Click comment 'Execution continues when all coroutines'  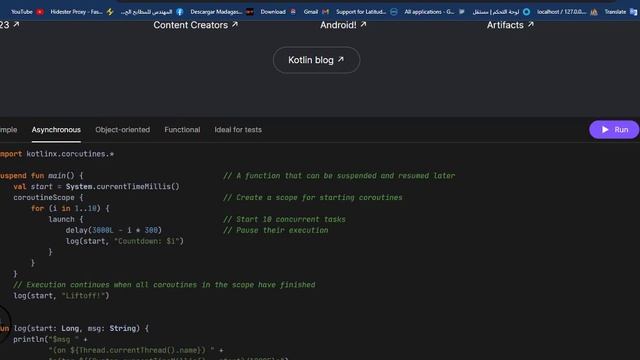click(164, 285)
